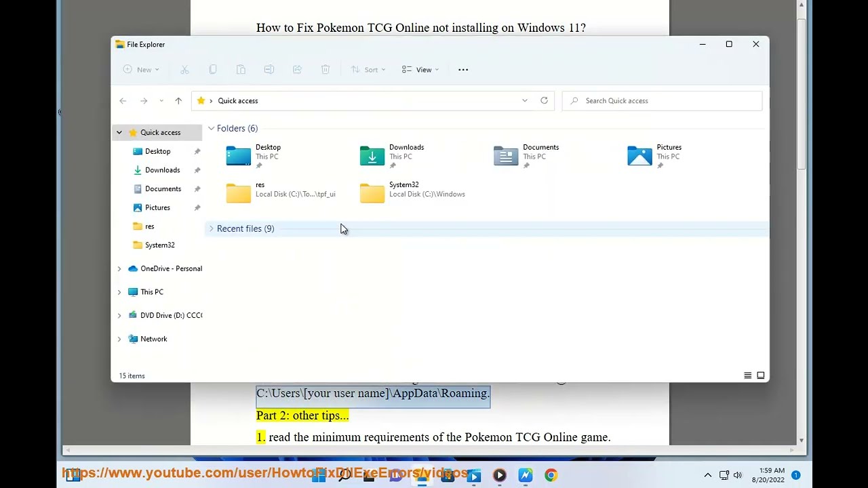Viewport: 868px width, 488px height.
Task: Click the AppData\Roaming path text in document
Action: tap(373, 394)
